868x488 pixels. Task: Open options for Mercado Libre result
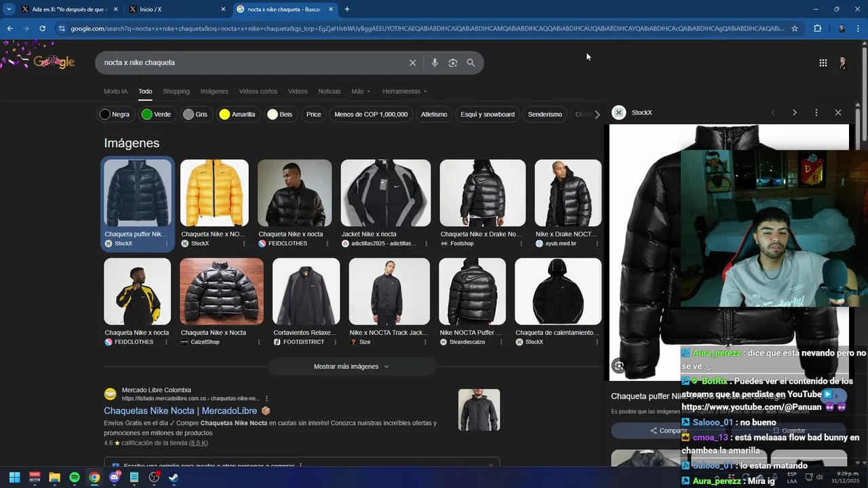tap(267, 399)
